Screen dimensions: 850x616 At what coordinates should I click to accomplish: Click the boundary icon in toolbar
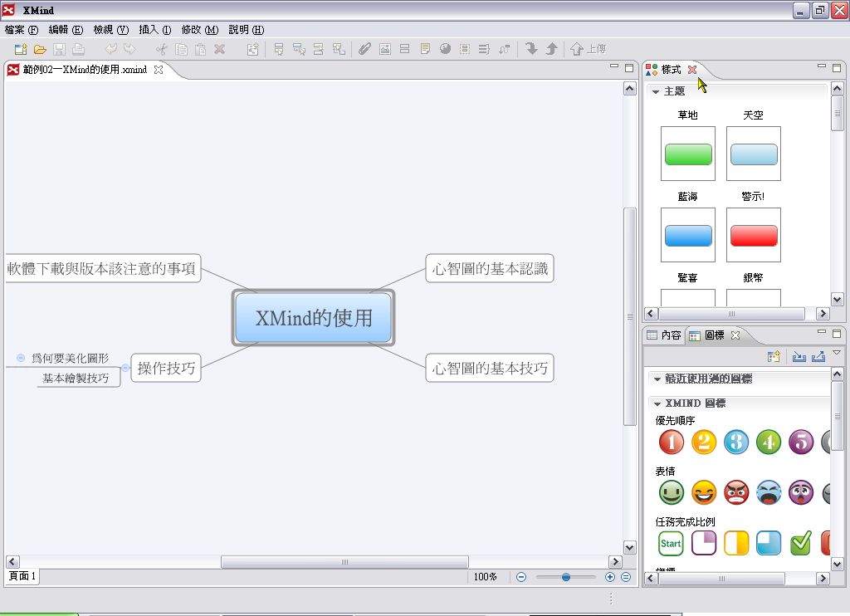465,49
